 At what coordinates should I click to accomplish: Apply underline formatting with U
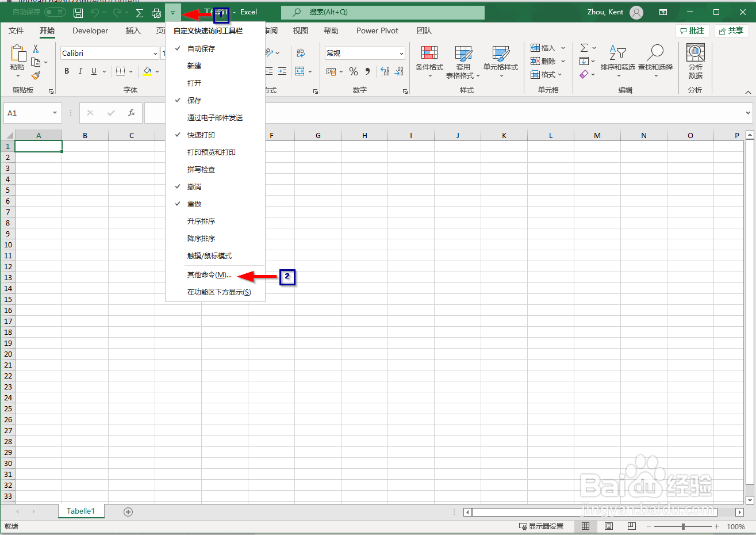pyautogui.click(x=94, y=71)
